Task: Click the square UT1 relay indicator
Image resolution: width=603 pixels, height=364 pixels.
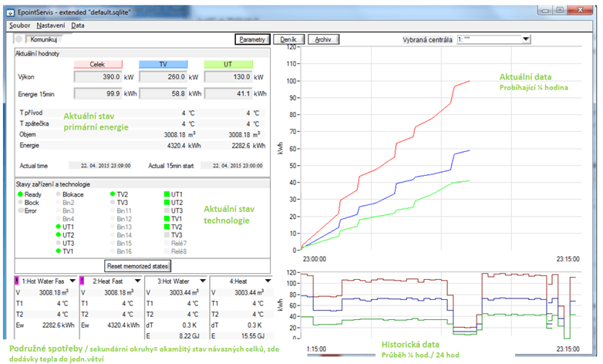Action: click(x=167, y=194)
